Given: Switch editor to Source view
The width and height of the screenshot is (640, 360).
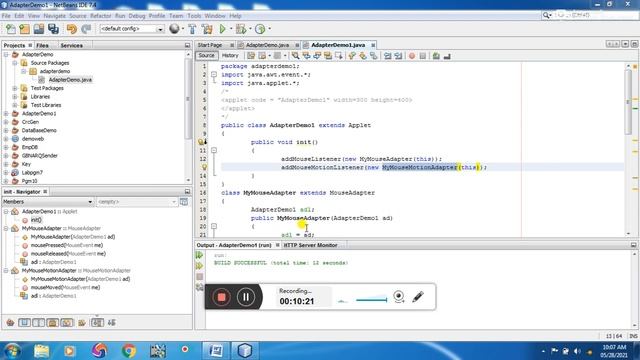Looking at the screenshot, I should tap(206, 56).
